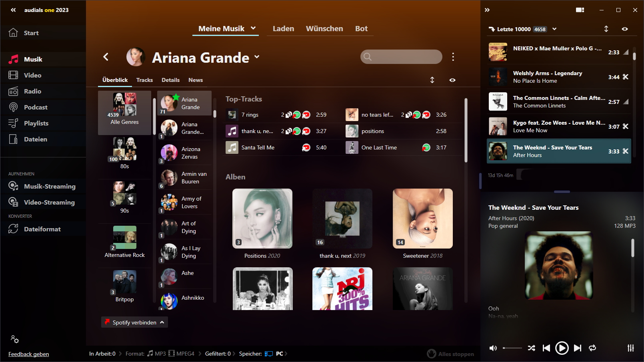
Task: Switch player layout view icon
Action: (580, 10)
